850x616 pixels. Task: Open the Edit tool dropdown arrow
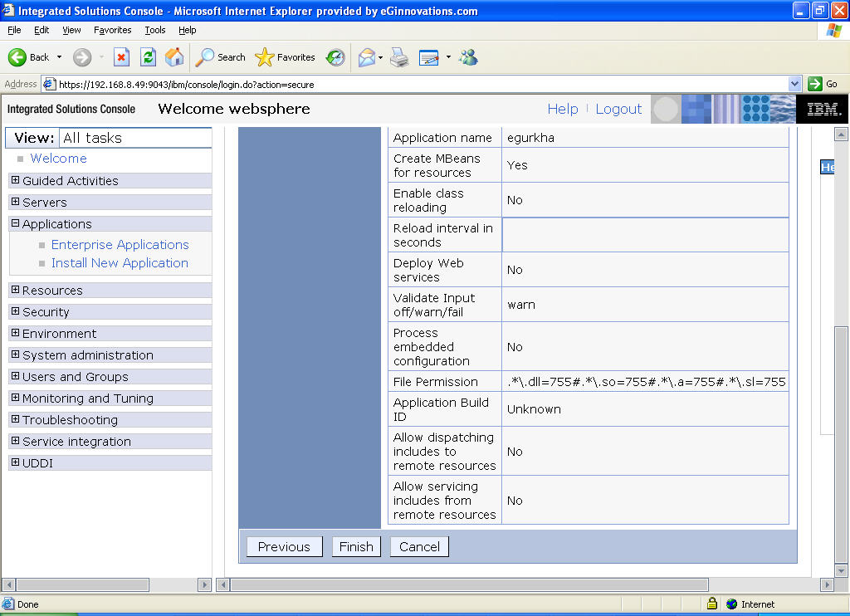coord(447,57)
